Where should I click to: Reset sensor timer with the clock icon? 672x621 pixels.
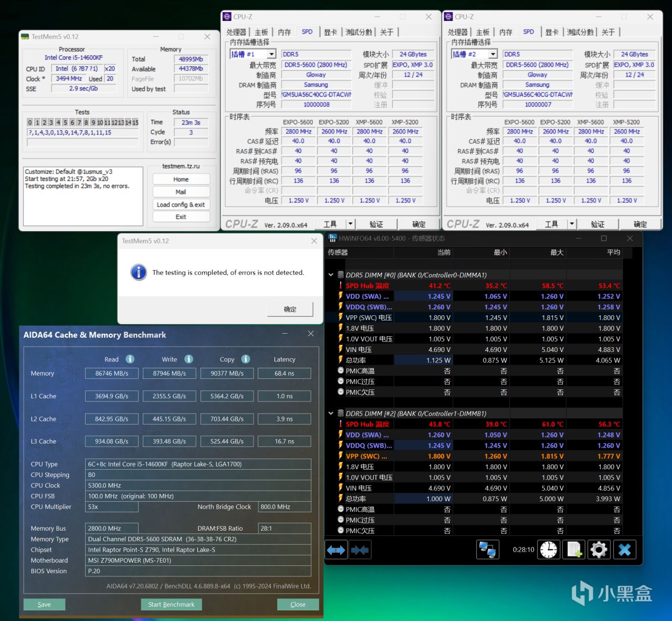click(x=549, y=550)
